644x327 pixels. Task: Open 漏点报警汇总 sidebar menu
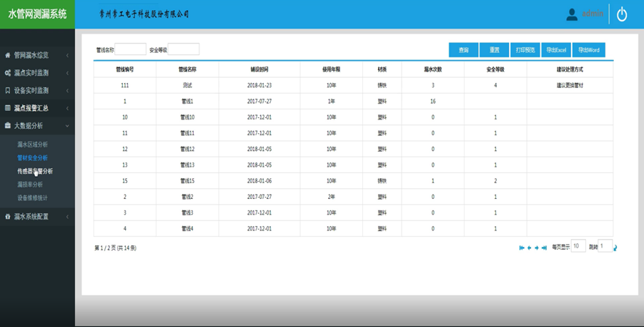coord(37,108)
